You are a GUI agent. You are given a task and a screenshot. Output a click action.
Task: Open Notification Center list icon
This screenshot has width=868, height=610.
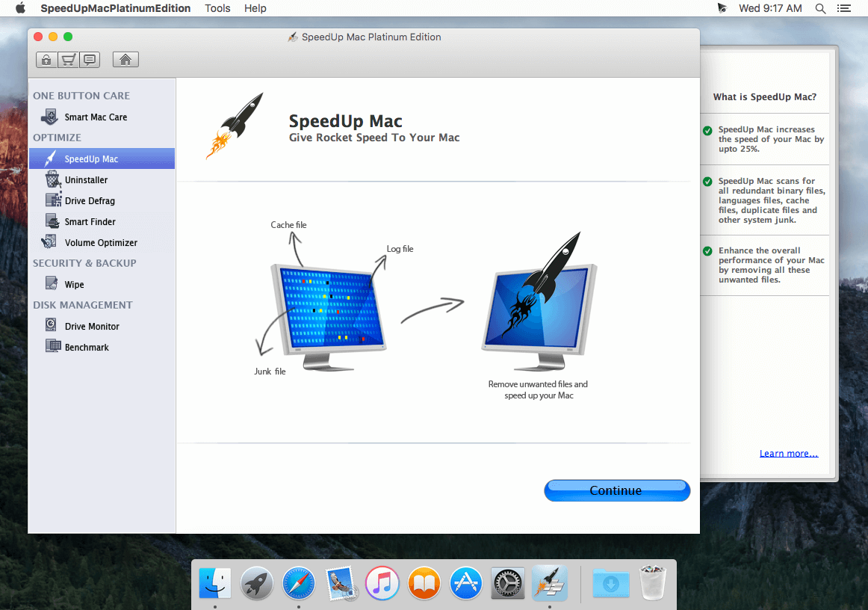(843, 8)
